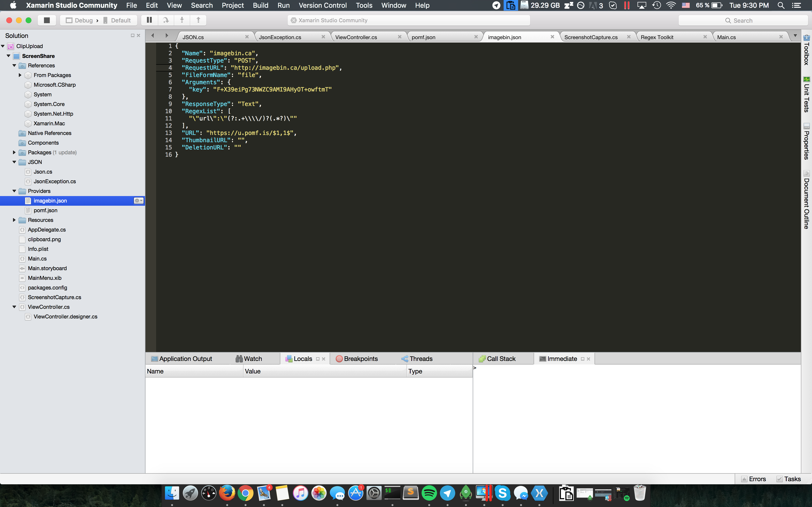Expand the Packages node

pyautogui.click(x=14, y=152)
